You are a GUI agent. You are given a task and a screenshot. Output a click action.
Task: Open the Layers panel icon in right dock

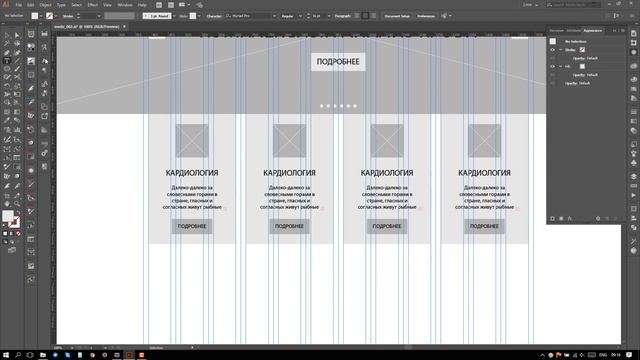tap(633, 177)
